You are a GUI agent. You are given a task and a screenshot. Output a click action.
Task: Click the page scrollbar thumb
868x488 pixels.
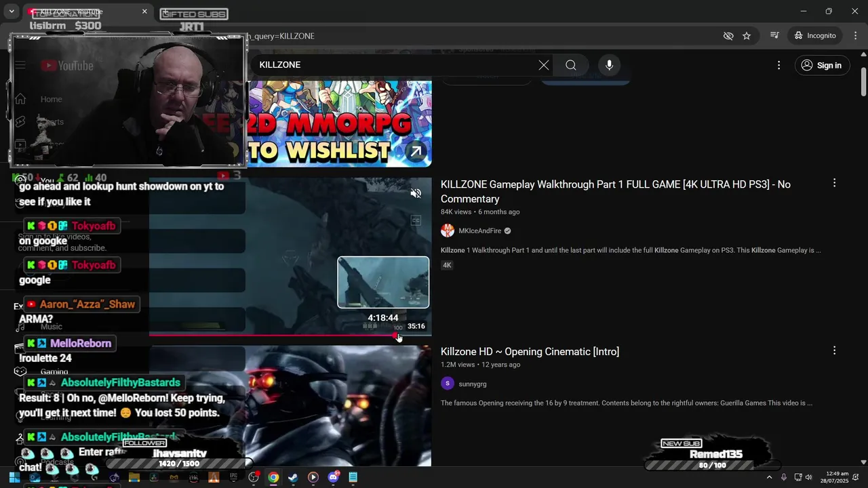pyautogui.click(x=863, y=83)
